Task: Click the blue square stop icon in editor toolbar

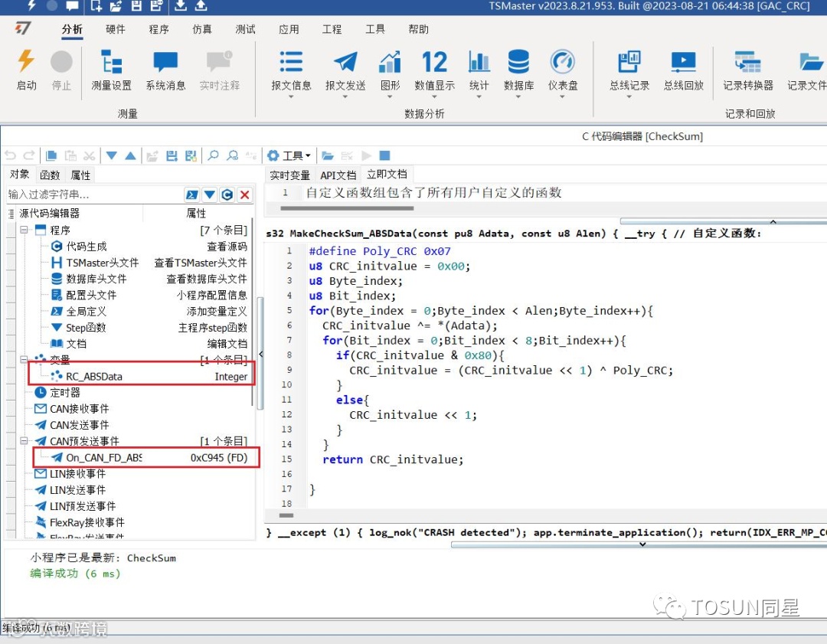Action: coord(384,155)
